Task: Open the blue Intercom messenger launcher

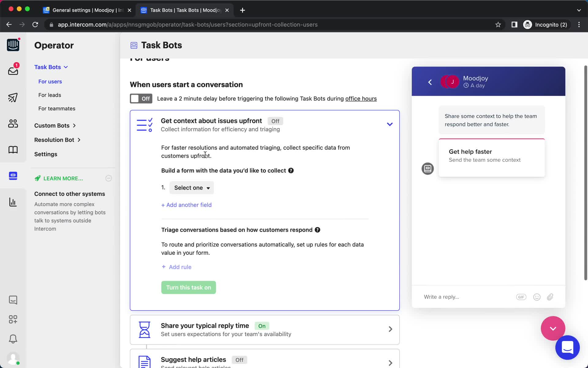Action: tap(567, 347)
